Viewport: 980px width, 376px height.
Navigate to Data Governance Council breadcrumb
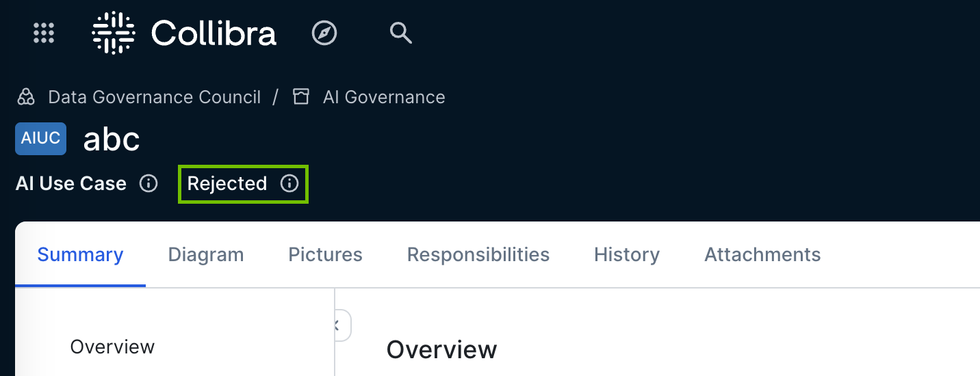pos(154,97)
